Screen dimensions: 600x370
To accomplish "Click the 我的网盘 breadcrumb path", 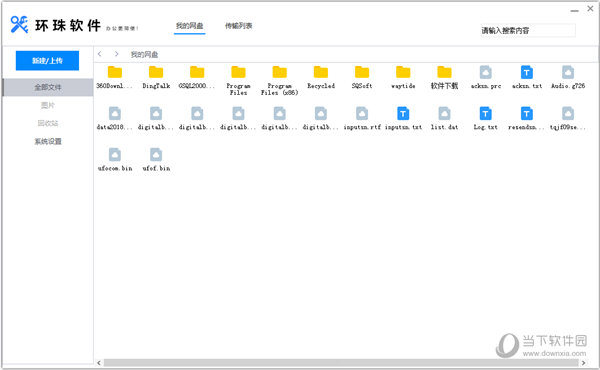I will [144, 54].
